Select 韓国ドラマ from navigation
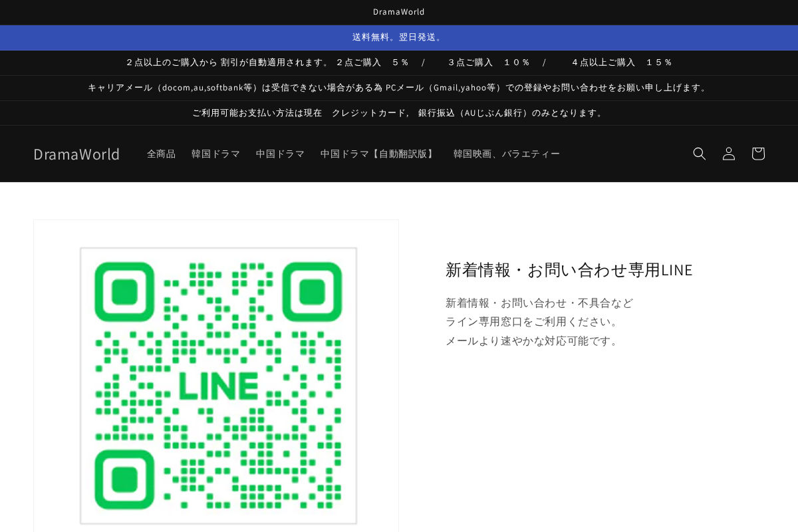798x532 pixels. tap(215, 154)
